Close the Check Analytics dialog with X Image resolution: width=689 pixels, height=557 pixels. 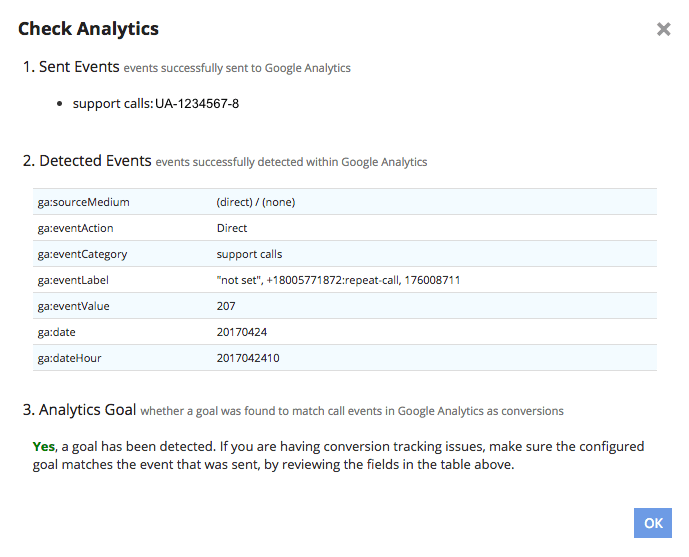[663, 30]
